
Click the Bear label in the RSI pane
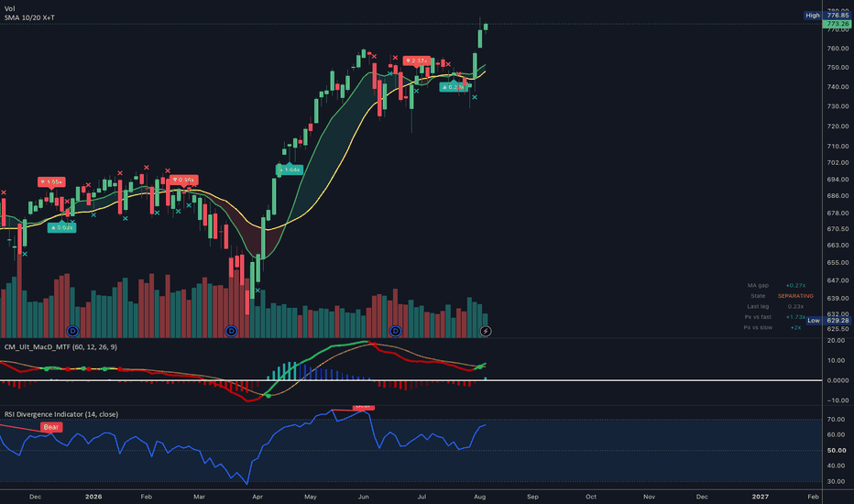coord(51,427)
